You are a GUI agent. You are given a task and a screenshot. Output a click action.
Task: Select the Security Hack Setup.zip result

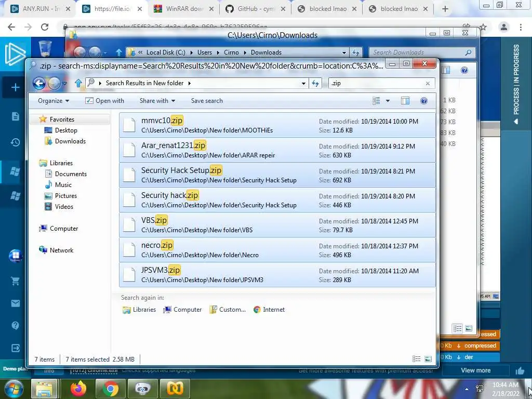tap(277, 175)
